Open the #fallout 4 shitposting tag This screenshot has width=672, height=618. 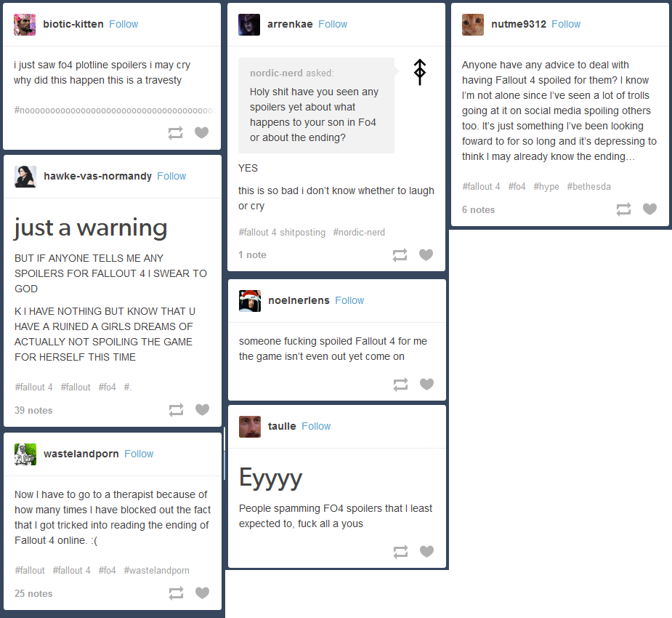point(282,233)
